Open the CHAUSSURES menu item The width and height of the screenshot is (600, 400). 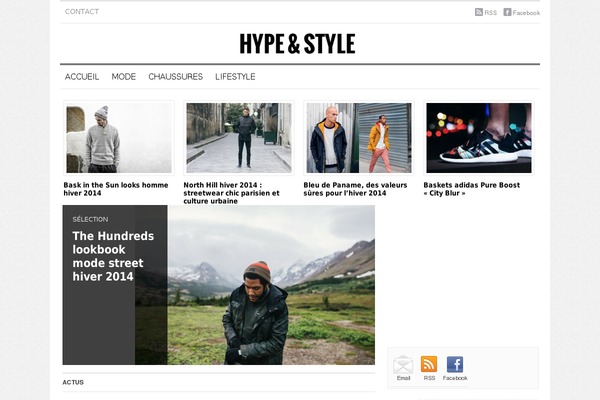point(176,77)
